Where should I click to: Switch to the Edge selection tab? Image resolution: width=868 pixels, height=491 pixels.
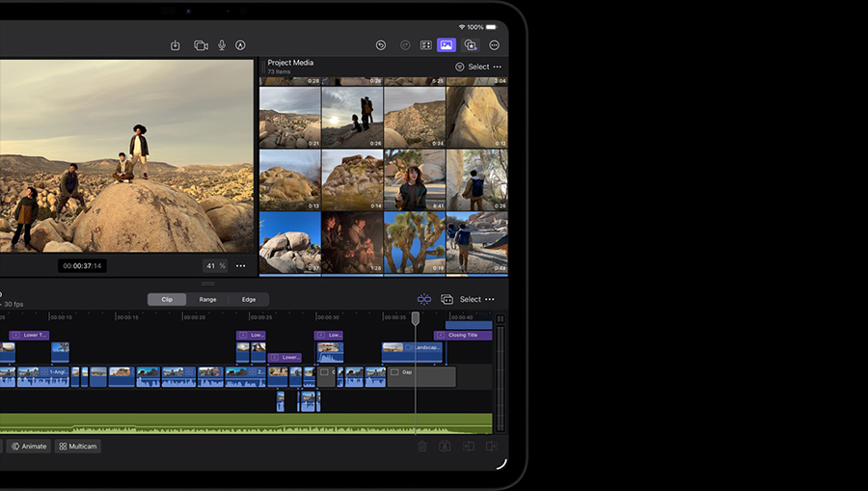point(249,299)
